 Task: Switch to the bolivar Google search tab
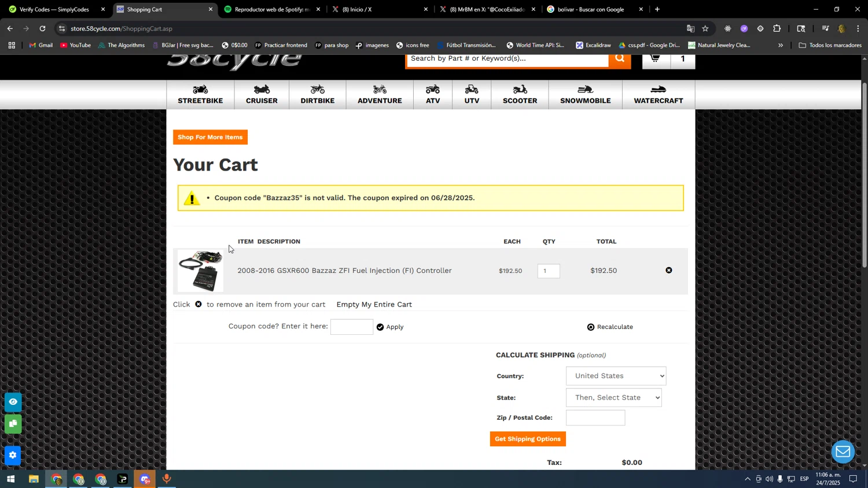tap(595, 9)
